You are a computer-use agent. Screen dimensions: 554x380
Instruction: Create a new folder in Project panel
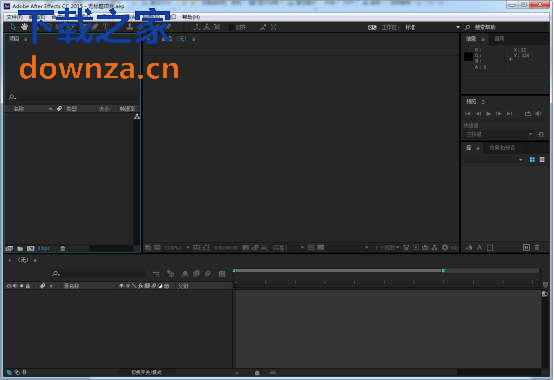(20, 249)
